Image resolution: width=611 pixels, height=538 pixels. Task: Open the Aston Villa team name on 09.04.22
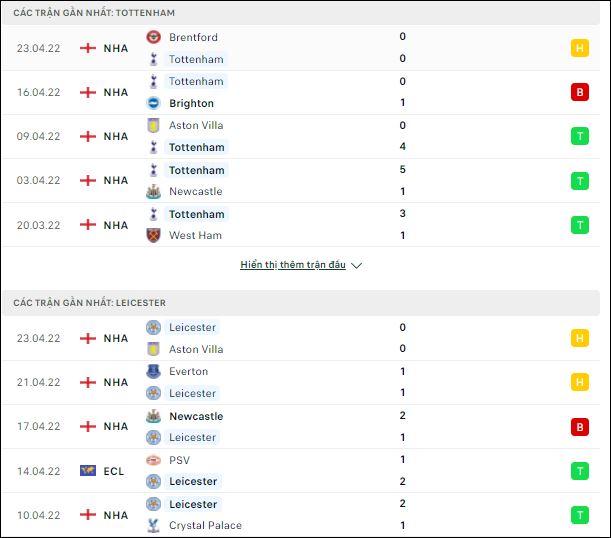[x=196, y=125]
